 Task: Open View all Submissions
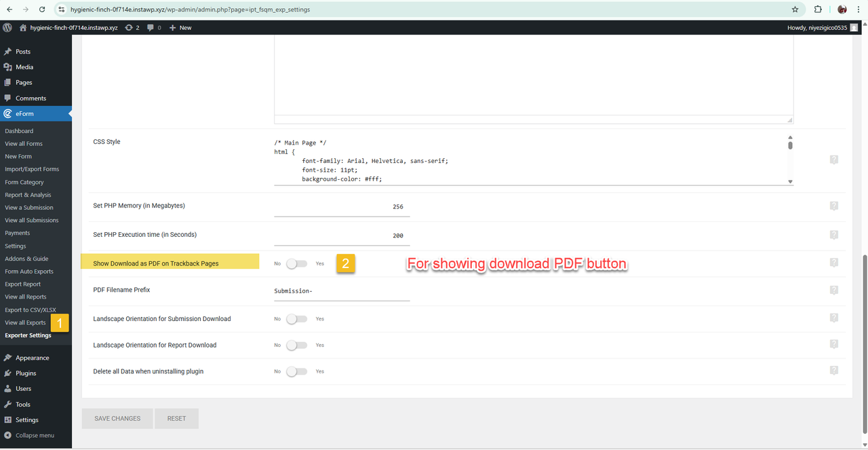click(32, 221)
